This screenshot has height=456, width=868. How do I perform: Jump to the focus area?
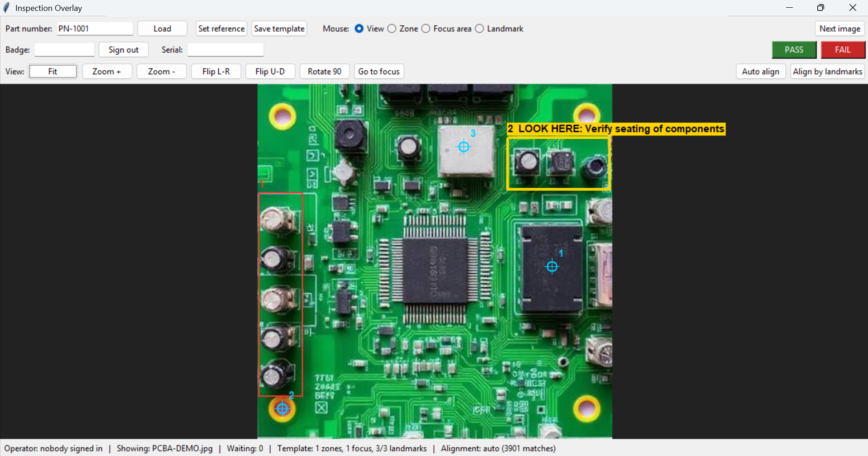pos(379,72)
